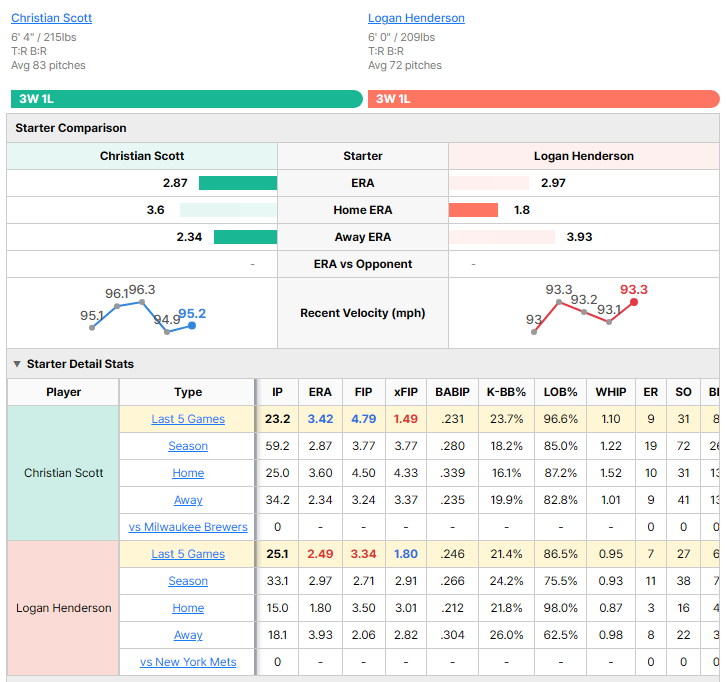Viewport: 726px width, 682px height.
Task: Click Christian Scott's green ERA bar
Action: click(238, 183)
